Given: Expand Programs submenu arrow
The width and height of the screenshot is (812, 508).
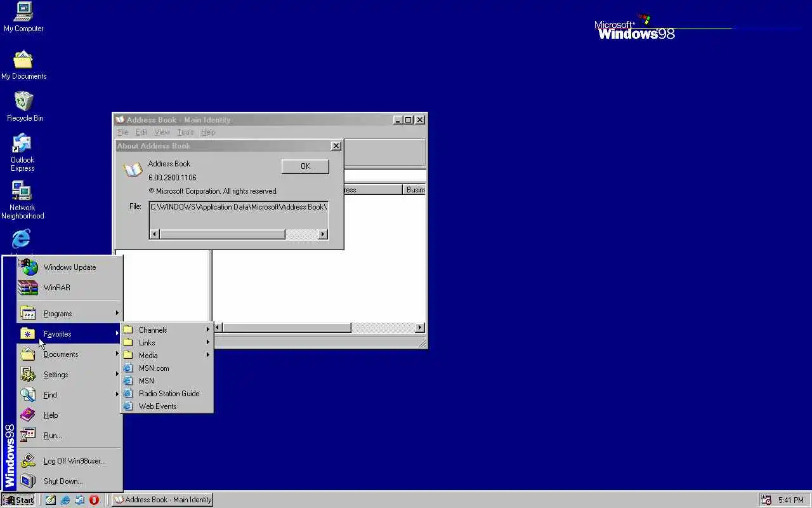Looking at the screenshot, I should point(117,313).
